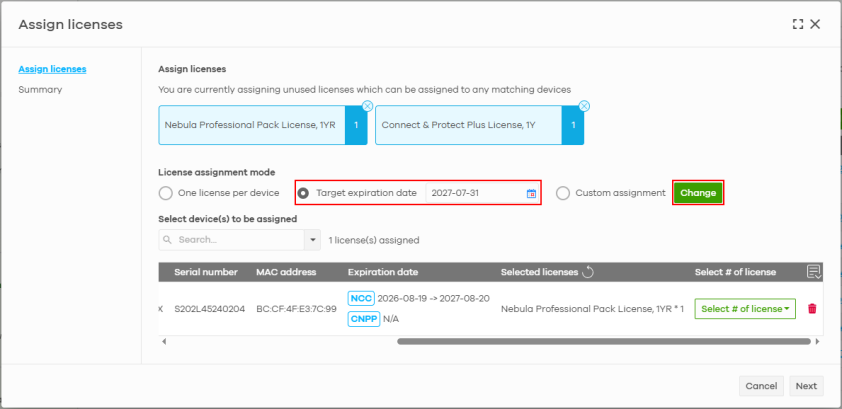The width and height of the screenshot is (842, 409).
Task: Click the scrollbar right arrow
Action: 818,341
